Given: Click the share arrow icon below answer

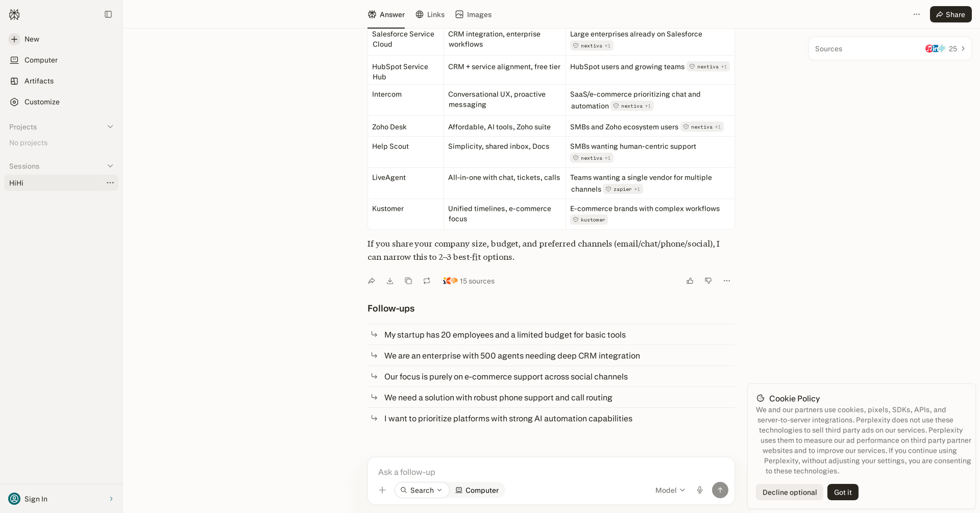Looking at the screenshot, I should [x=372, y=281].
